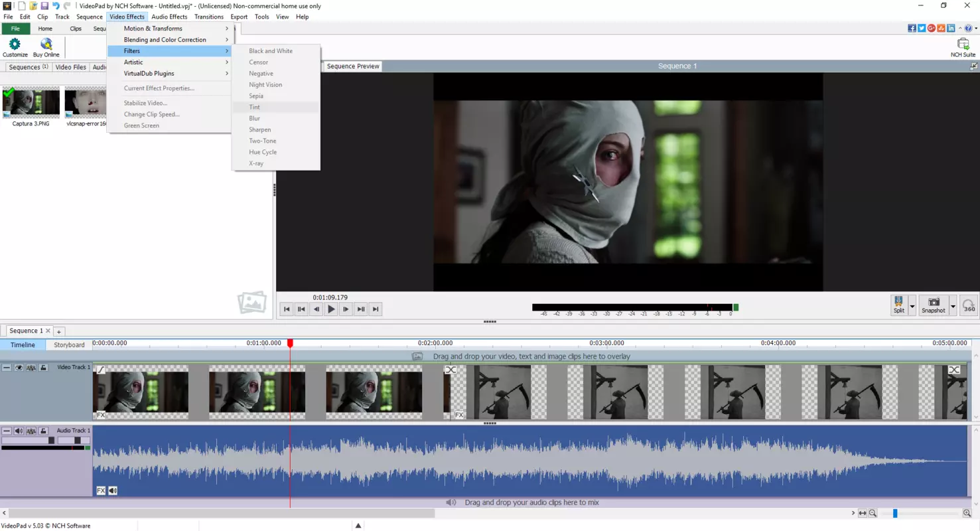
Task: Switch to the Video Files tab
Action: coord(70,67)
